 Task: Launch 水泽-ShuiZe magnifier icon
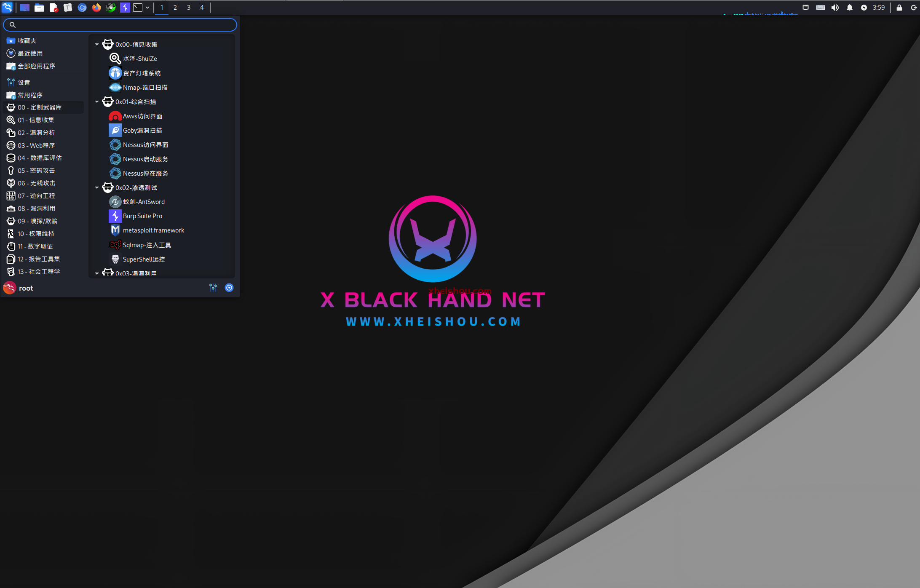tap(115, 59)
